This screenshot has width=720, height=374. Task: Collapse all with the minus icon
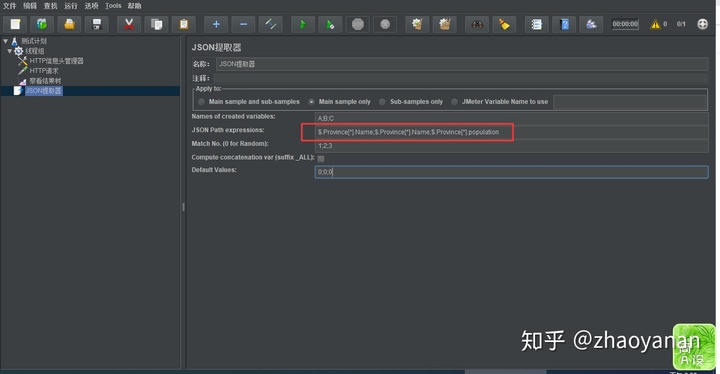[243, 24]
